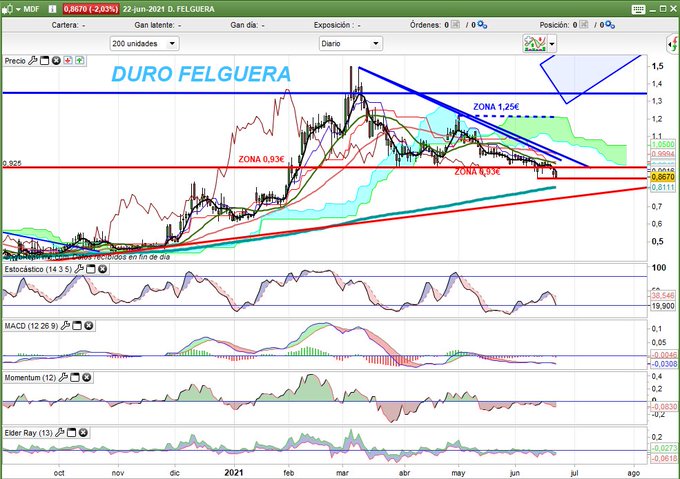Open the 200 unidades dropdown
This screenshot has height=479, width=680.
pos(144,43)
